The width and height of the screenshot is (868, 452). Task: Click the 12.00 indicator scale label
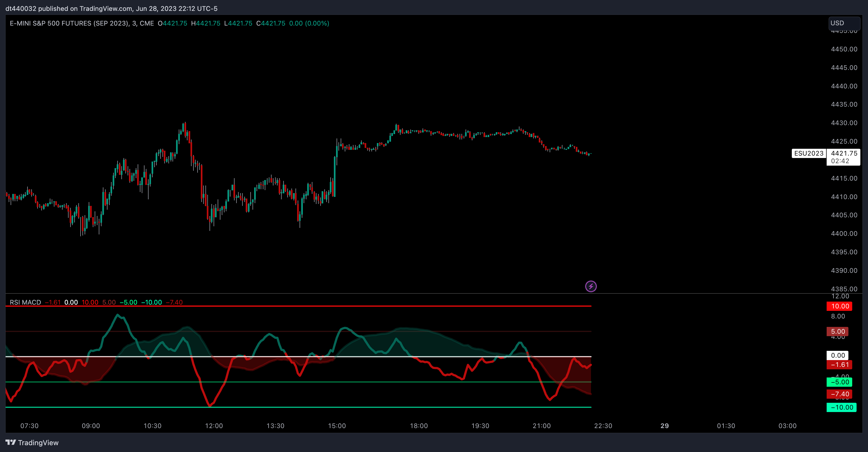coord(840,296)
